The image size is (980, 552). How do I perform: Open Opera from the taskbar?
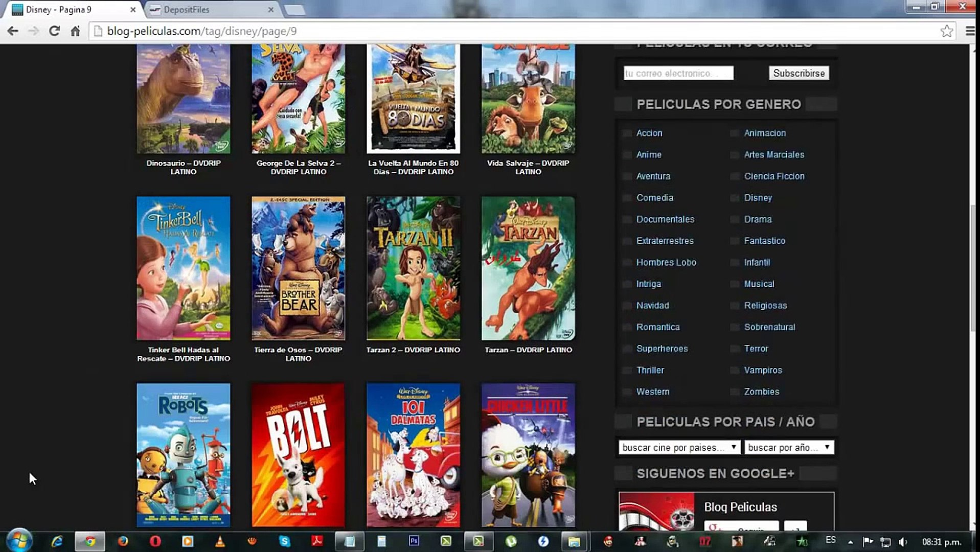point(155,541)
